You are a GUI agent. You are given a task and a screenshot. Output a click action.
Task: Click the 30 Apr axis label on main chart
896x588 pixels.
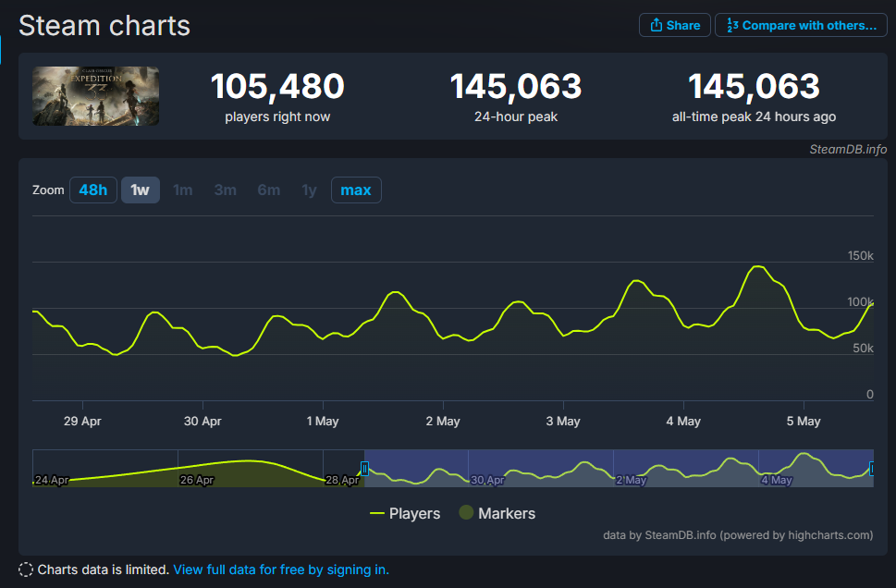click(x=203, y=422)
